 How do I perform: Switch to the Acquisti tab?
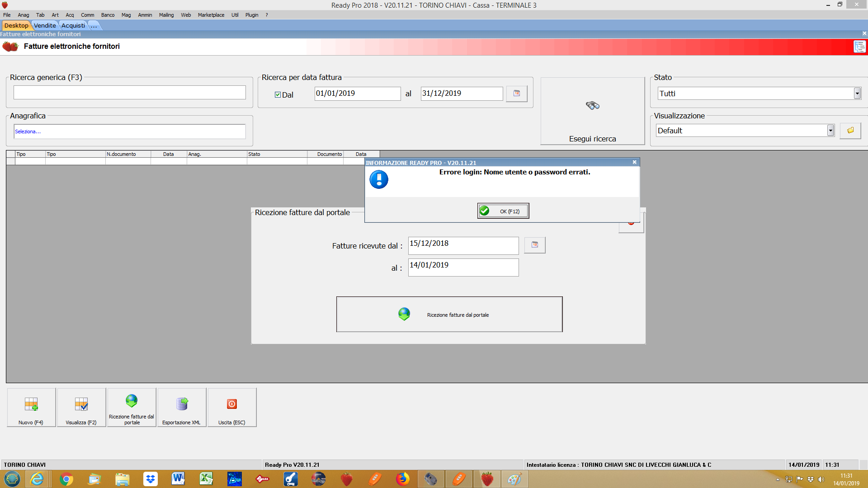(x=73, y=25)
